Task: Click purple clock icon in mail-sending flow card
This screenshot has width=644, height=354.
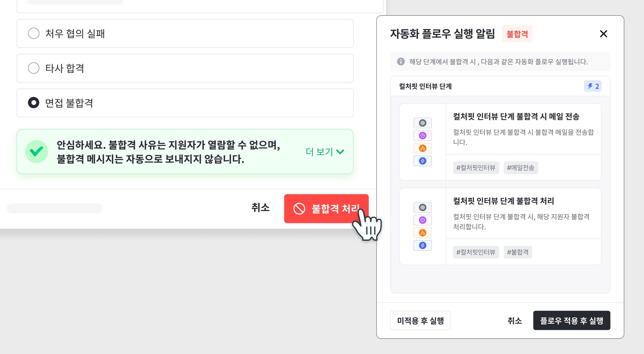Action: [422, 135]
